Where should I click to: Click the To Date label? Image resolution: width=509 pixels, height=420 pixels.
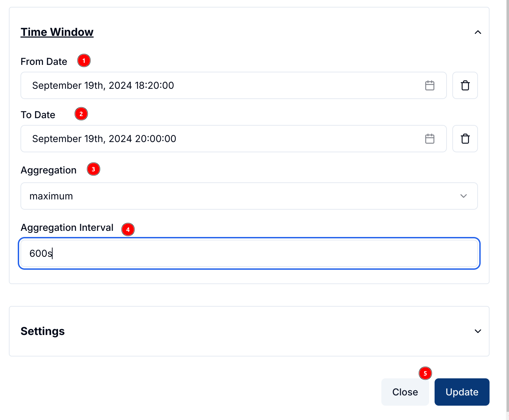(38, 115)
